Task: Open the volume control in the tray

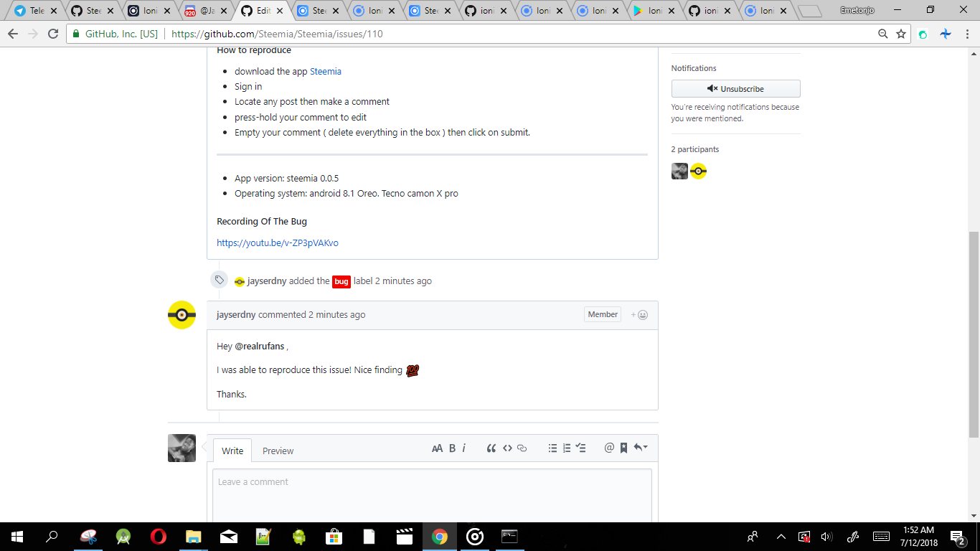Action: tap(826, 537)
